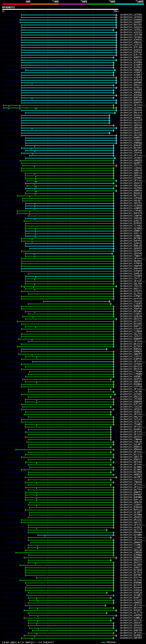
Task: Select the UniRef100_B9RZ61 label
Action: [x=131, y=349]
